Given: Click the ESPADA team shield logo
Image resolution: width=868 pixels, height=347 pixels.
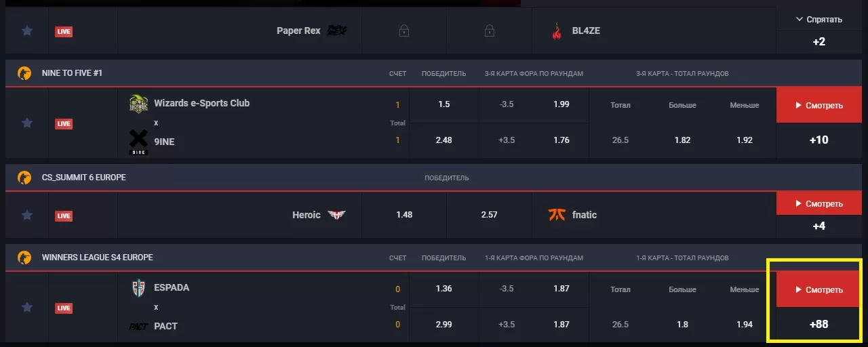Looking at the screenshot, I should point(138,288).
